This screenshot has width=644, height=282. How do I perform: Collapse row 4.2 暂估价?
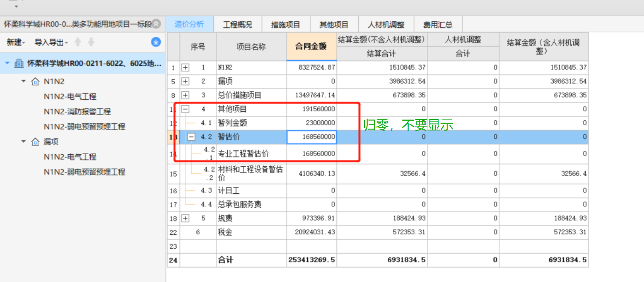click(x=191, y=137)
